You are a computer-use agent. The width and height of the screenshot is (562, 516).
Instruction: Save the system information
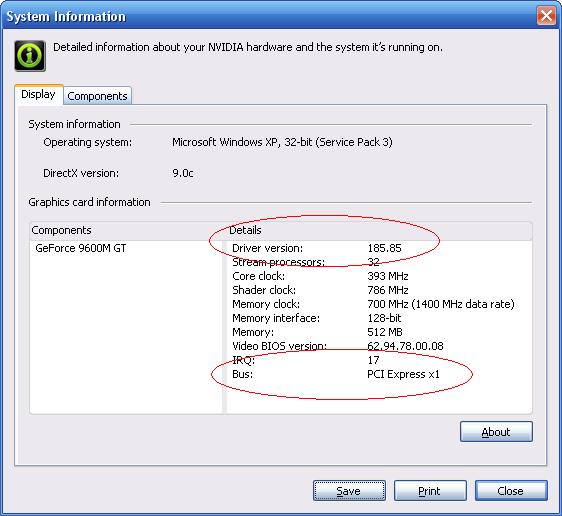pyautogui.click(x=349, y=491)
